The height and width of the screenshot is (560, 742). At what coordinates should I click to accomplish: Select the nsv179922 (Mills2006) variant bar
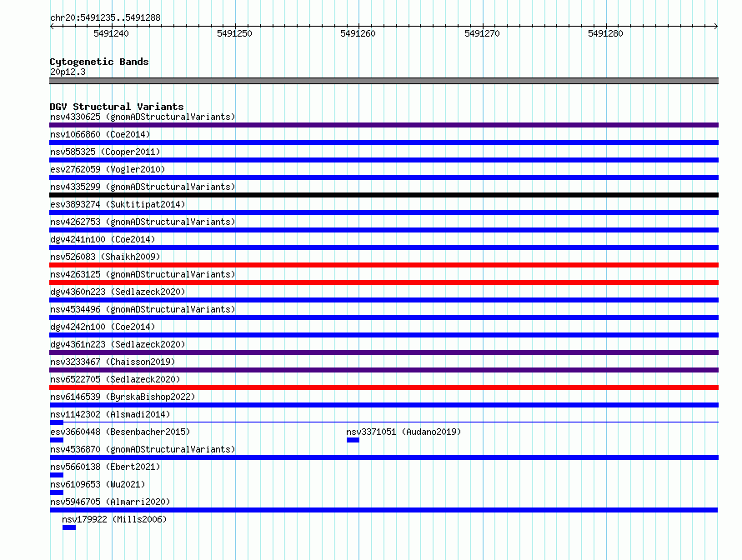coord(69,527)
